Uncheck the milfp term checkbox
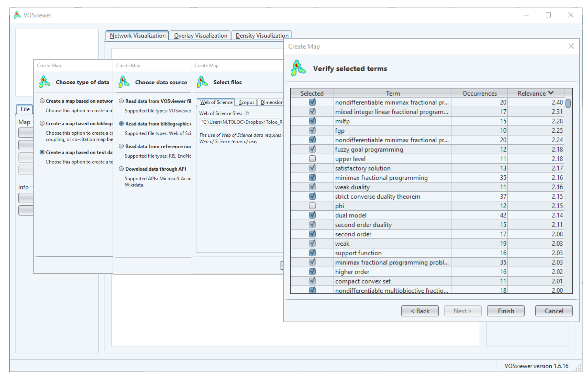Viewport: 588px width, 380px height. tap(312, 121)
